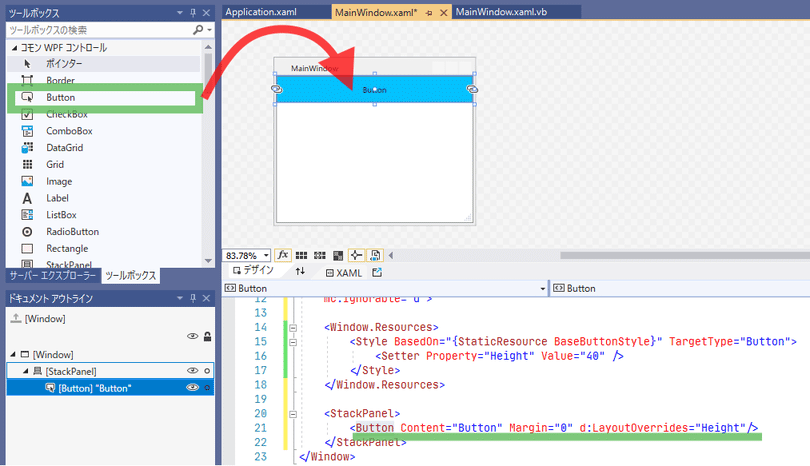810x466 pixels.
Task: Pop out the XAML pane icon
Action: [377, 272]
